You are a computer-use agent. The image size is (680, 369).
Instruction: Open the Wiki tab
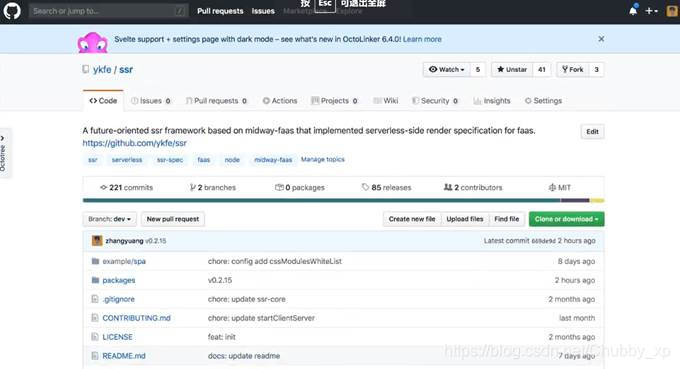(x=386, y=101)
